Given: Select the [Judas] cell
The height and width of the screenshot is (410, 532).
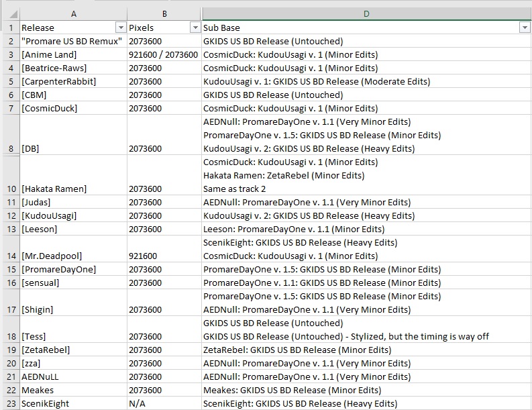Looking at the screenshot, I should click(x=73, y=202).
